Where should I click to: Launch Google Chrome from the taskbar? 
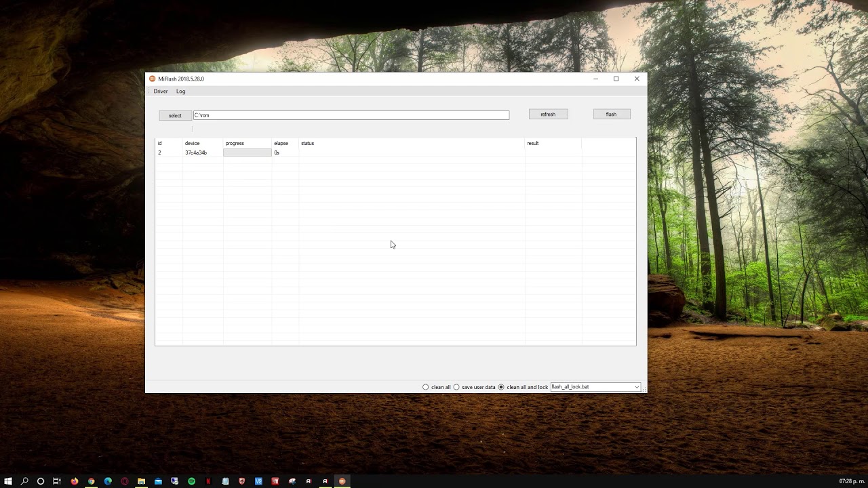(x=91, y=481)
